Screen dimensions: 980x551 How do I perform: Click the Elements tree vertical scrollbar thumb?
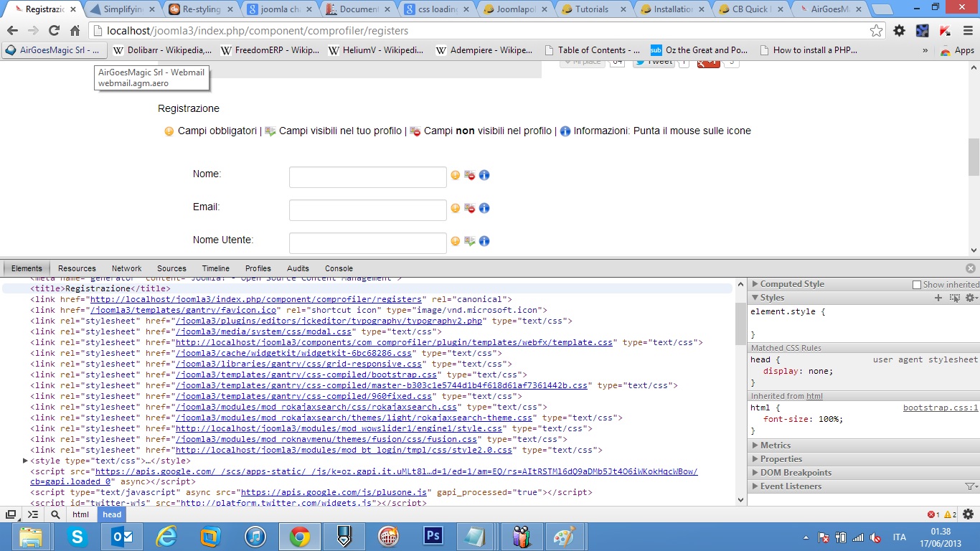click(740, 324)
